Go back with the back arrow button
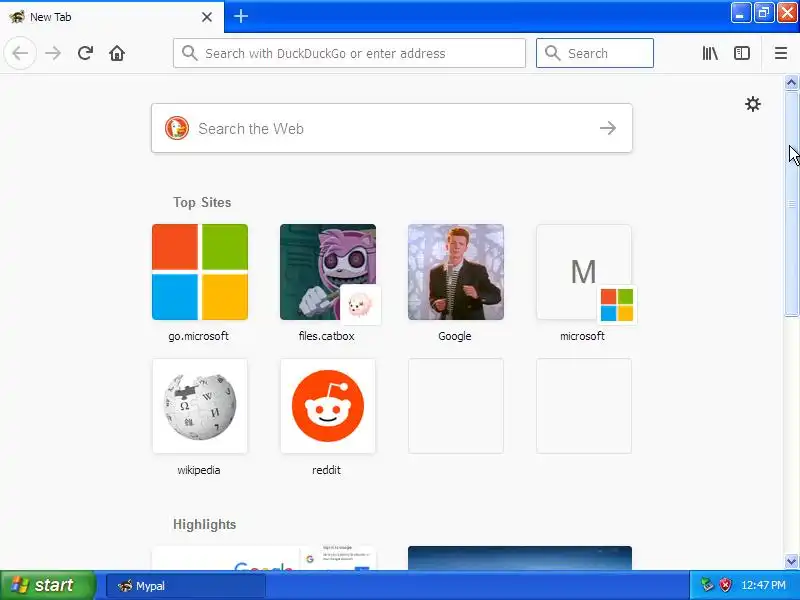 point(20,53)
